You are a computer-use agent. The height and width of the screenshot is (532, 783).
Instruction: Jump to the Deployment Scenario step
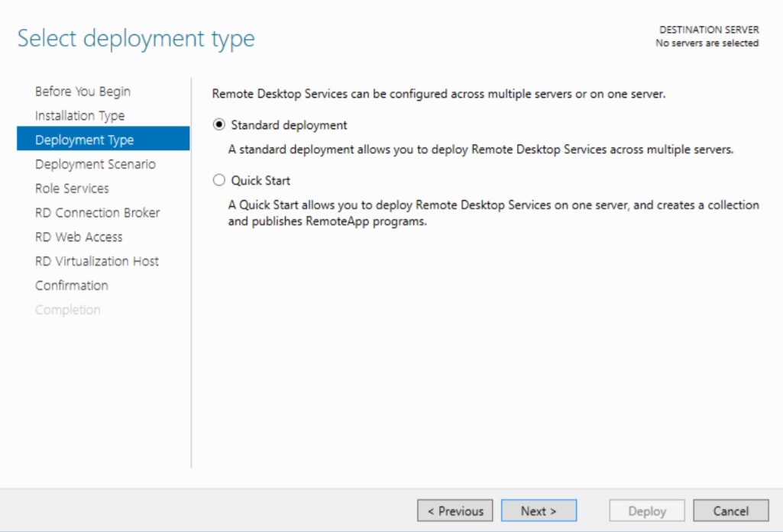95,164
